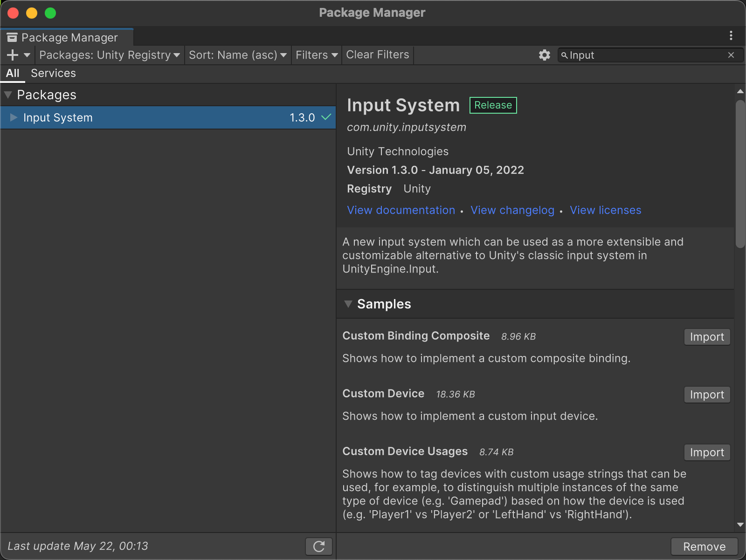Import the Custom Device Usages sample
This screenshot has width=746, height=560.
pos(707,452)
